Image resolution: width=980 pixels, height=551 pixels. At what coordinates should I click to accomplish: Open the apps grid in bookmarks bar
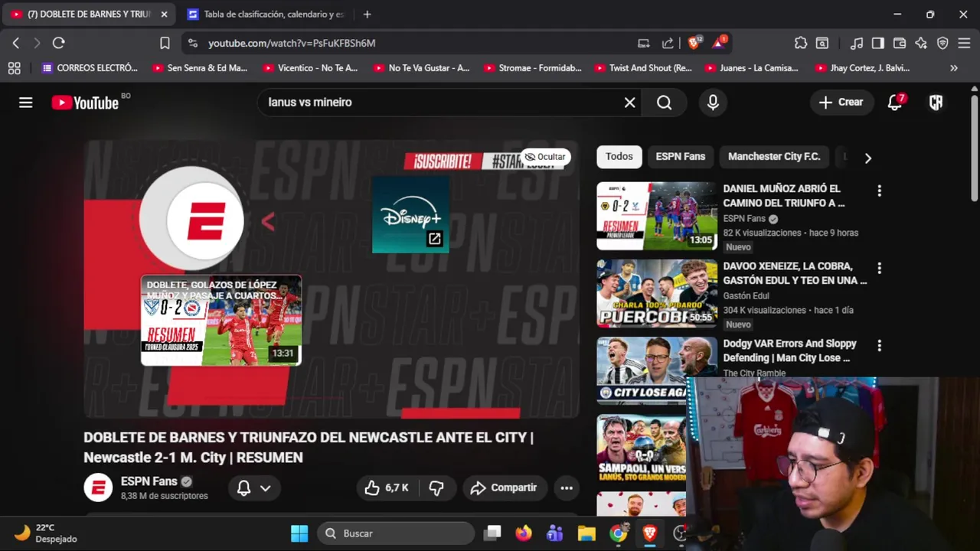pyautogui.click(x=14, y=68)
